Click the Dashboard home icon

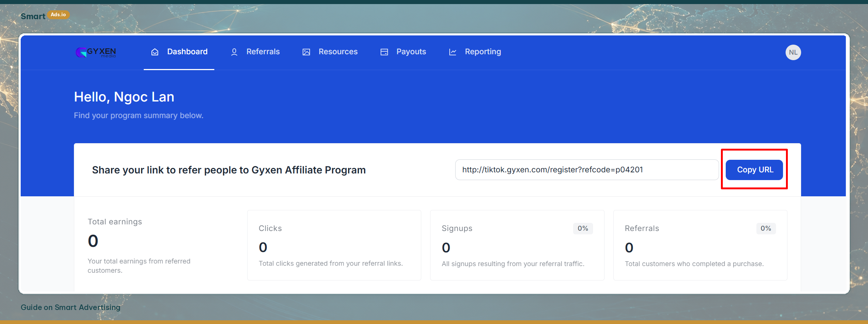click(x=155, y=52)
